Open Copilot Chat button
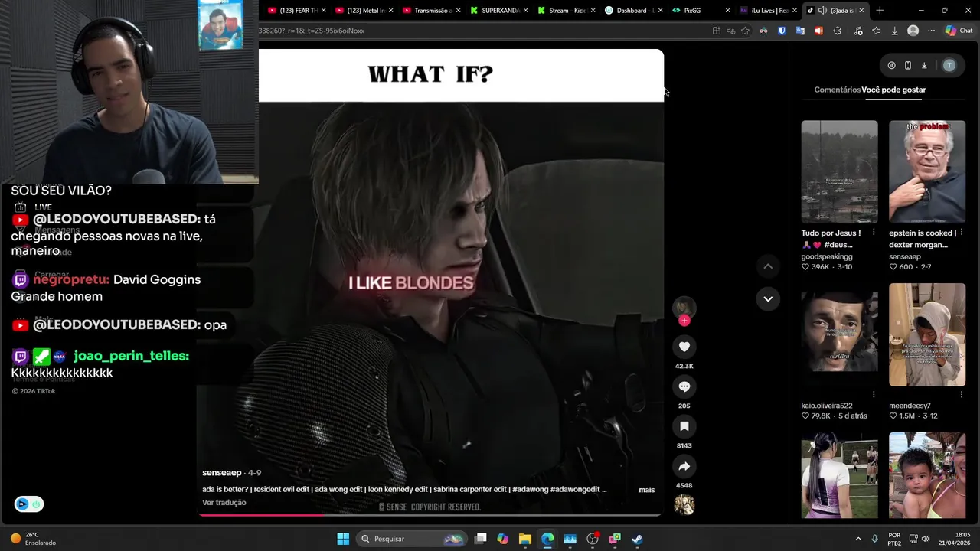The image size is (980, 551). (959, 31)
